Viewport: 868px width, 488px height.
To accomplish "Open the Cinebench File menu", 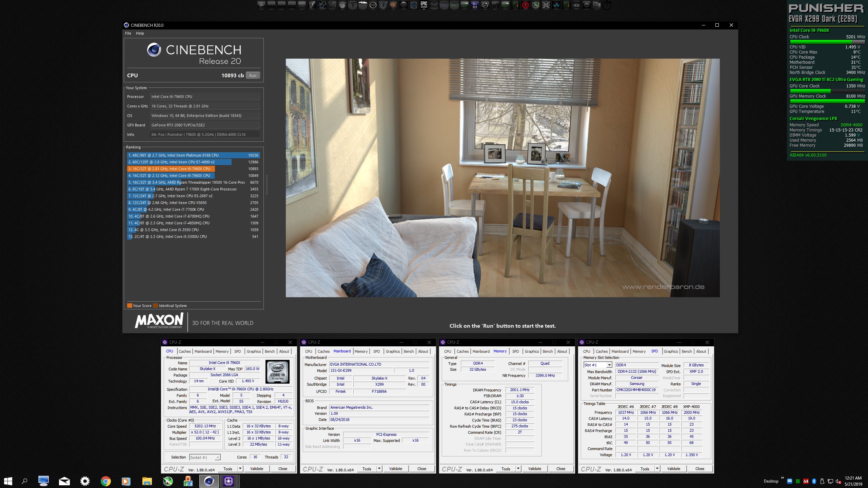I will (128, 33).
